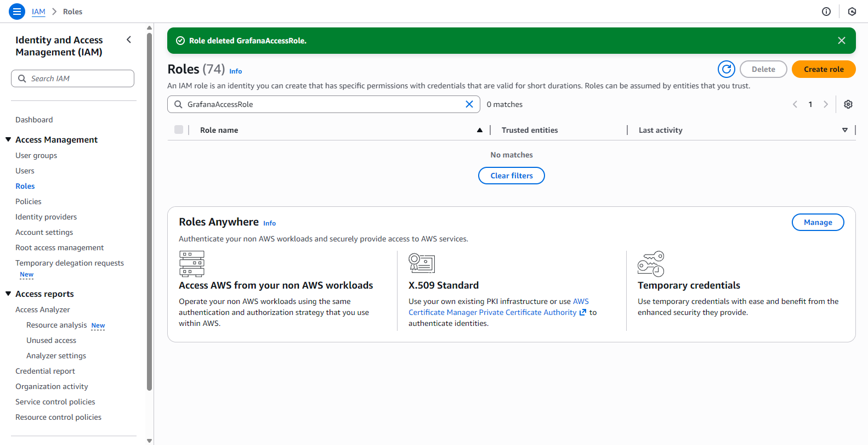Open Access Analyzer in sidebar

click(x=43, y=309)
